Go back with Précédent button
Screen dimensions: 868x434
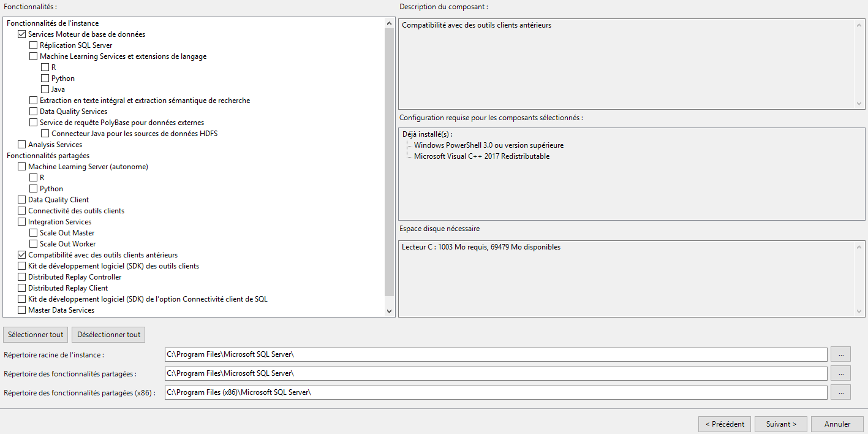click(724, 424)
